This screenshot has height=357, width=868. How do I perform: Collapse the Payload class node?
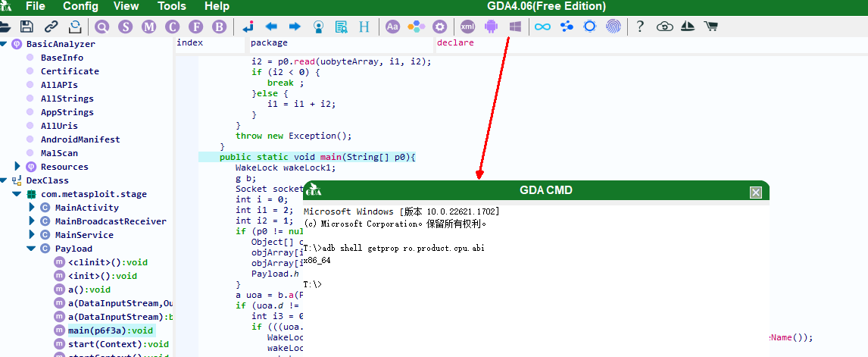click(31, 249)
